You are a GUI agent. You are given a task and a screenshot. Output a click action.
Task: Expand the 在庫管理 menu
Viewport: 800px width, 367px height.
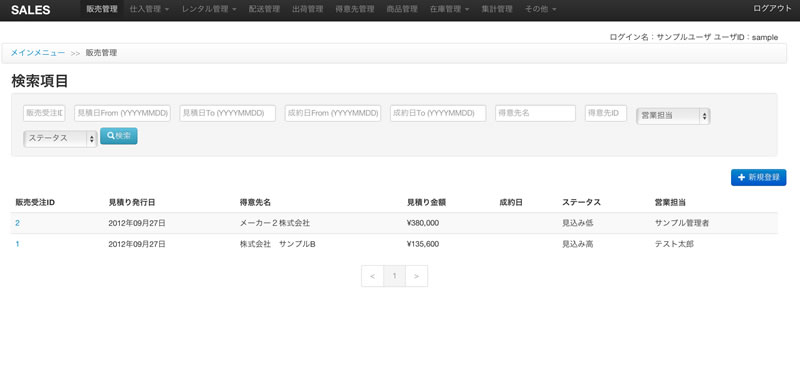pyautogui.click(x=449, y=9)
